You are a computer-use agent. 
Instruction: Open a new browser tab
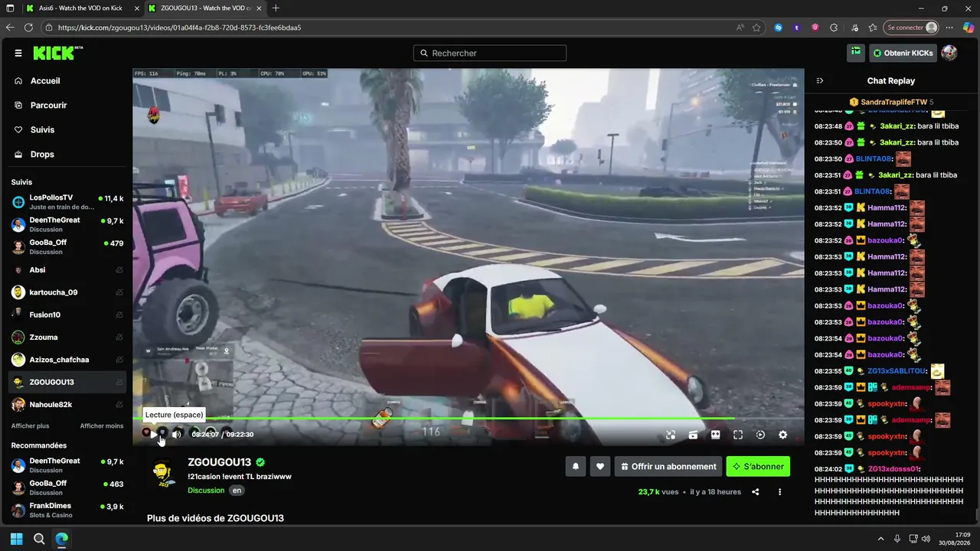[276, 8]
